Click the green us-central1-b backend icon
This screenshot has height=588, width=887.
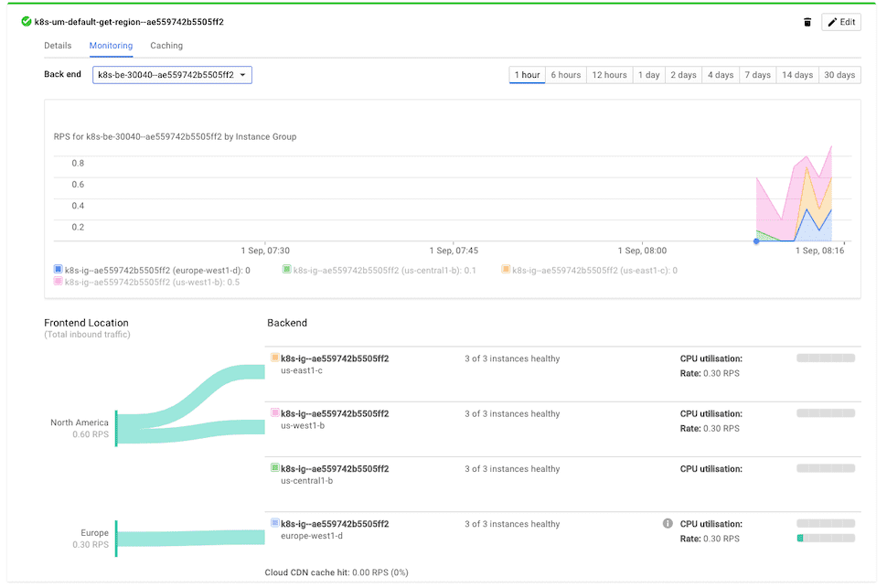coord(274,468)
